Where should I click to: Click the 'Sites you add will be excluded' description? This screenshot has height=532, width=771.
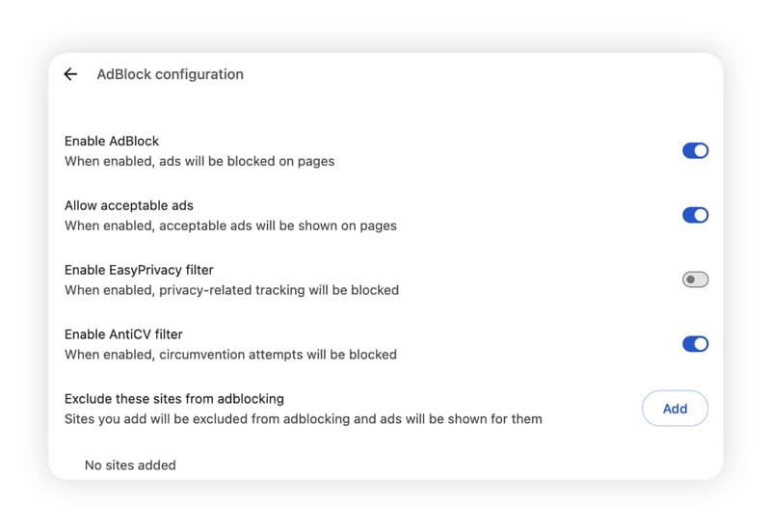coord(303,419)
